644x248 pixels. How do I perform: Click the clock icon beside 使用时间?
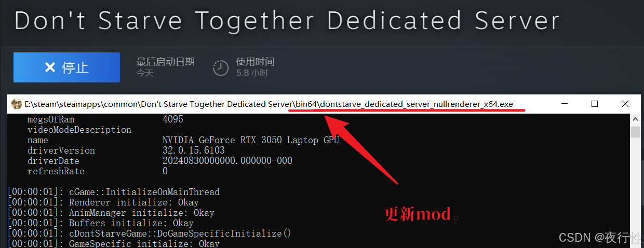(221, 67)
